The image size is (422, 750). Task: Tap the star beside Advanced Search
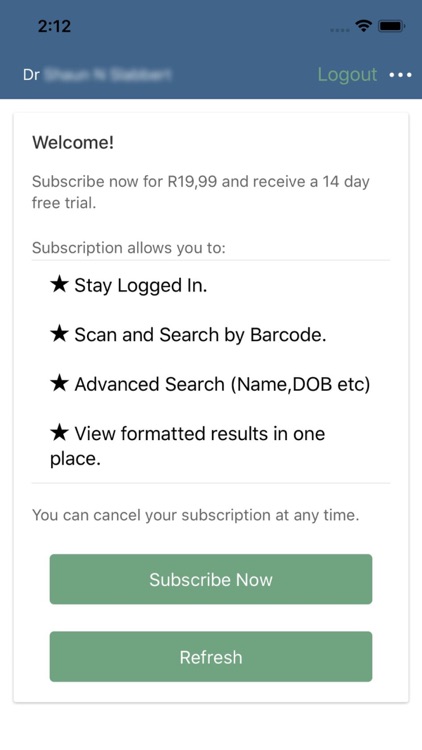[59, 384]
